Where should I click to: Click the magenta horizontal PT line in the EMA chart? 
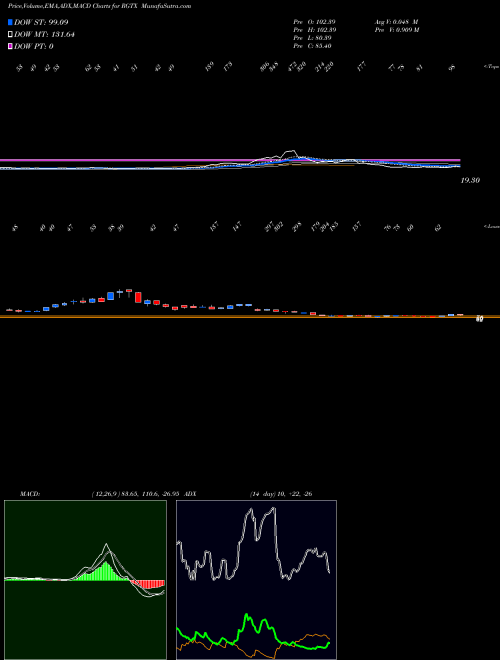(x=230, y=160)
